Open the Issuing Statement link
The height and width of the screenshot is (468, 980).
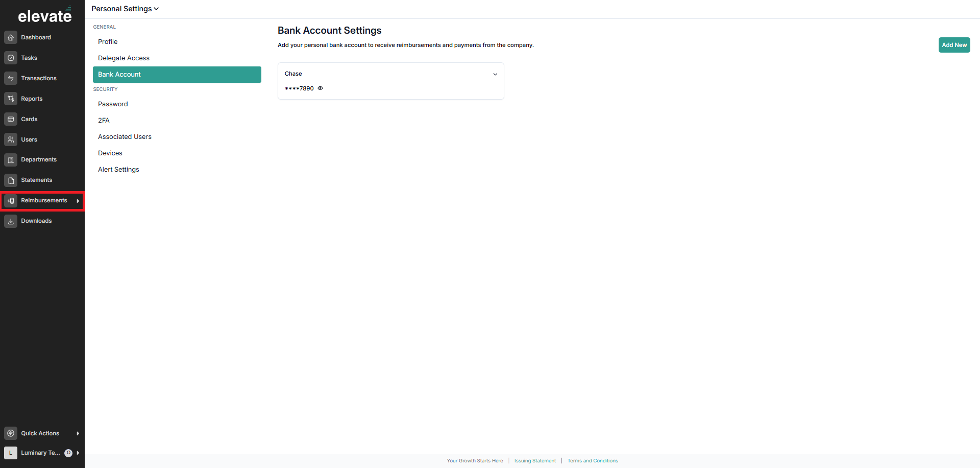tap(535, 461)
